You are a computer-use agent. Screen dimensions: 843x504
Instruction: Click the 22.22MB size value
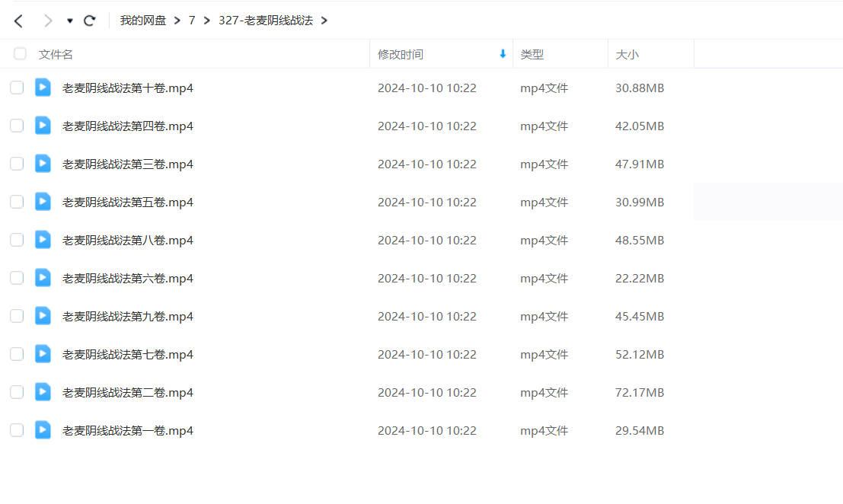tap(640, 279)
